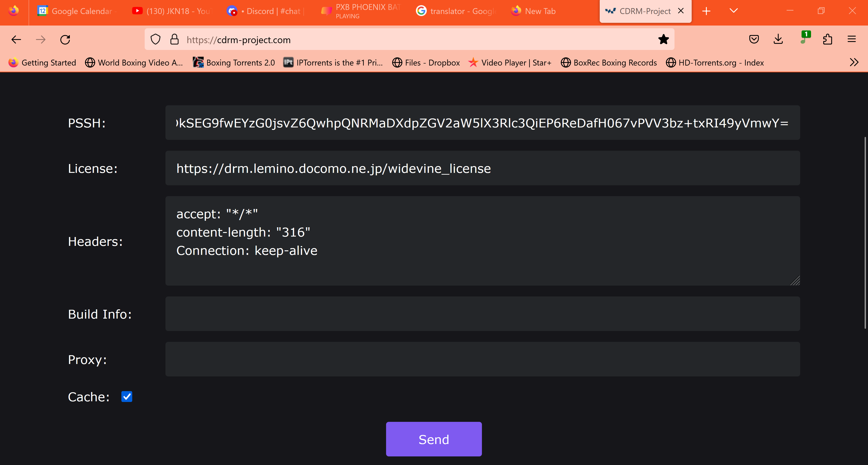The width and height of the screenshot is (868, 465).
Task: Open the tracking protection shield icon
Action: point(155,40)
